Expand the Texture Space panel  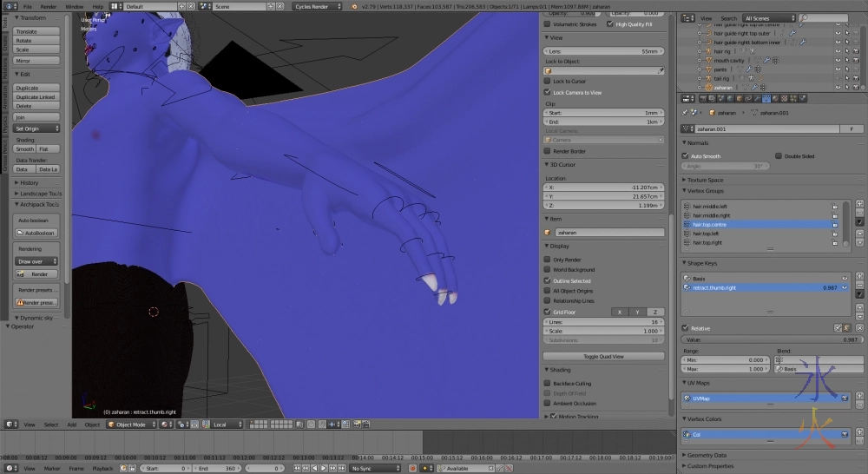[x=703, y=180]
